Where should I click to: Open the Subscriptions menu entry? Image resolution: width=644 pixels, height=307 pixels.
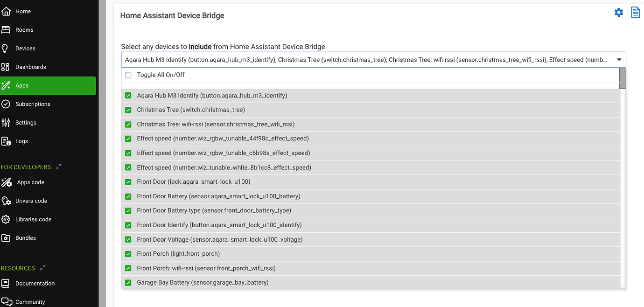click(x=33, y=104)
